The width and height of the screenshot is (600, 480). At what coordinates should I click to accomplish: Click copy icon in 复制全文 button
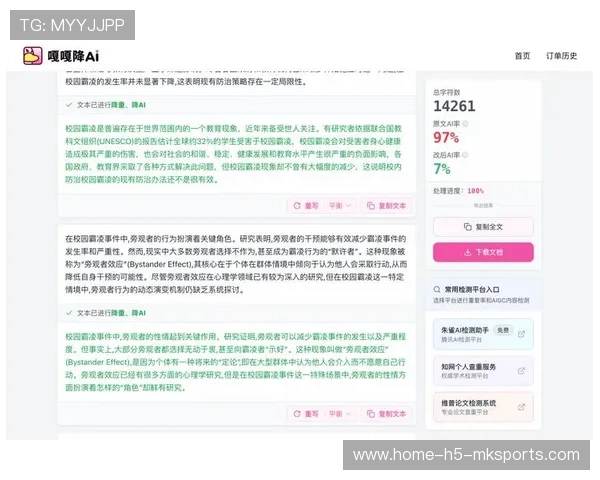coord(468,227)
